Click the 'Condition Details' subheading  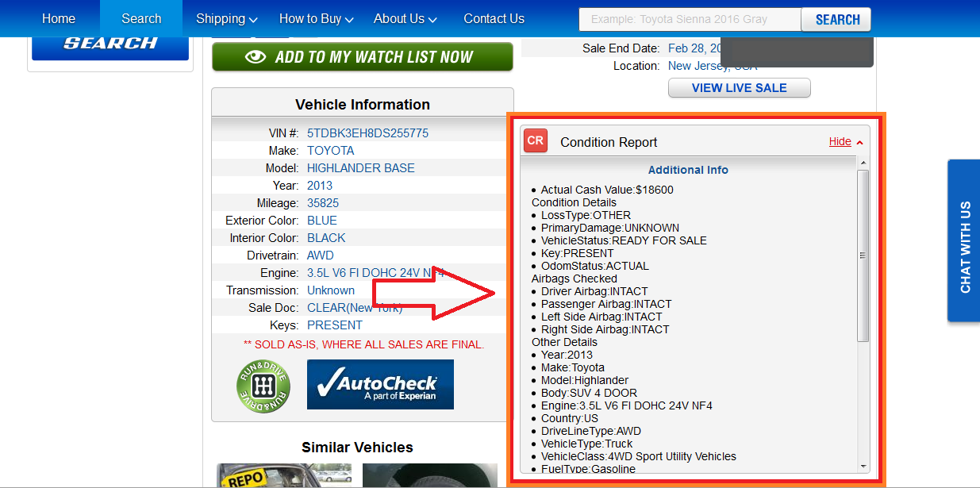tap(574, 202)
